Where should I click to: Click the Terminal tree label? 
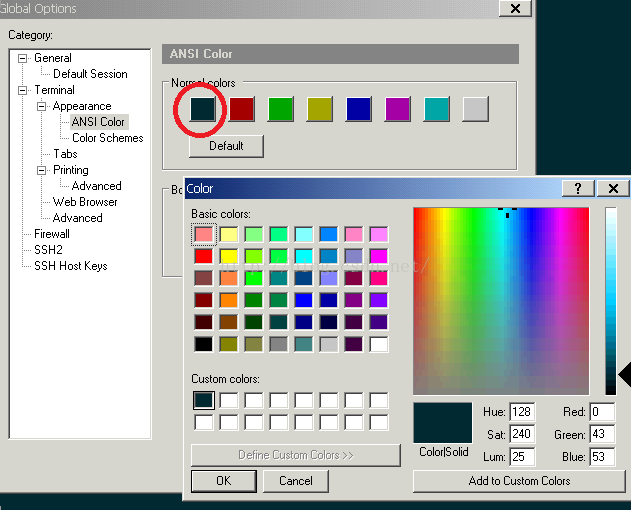coord(54,90)
